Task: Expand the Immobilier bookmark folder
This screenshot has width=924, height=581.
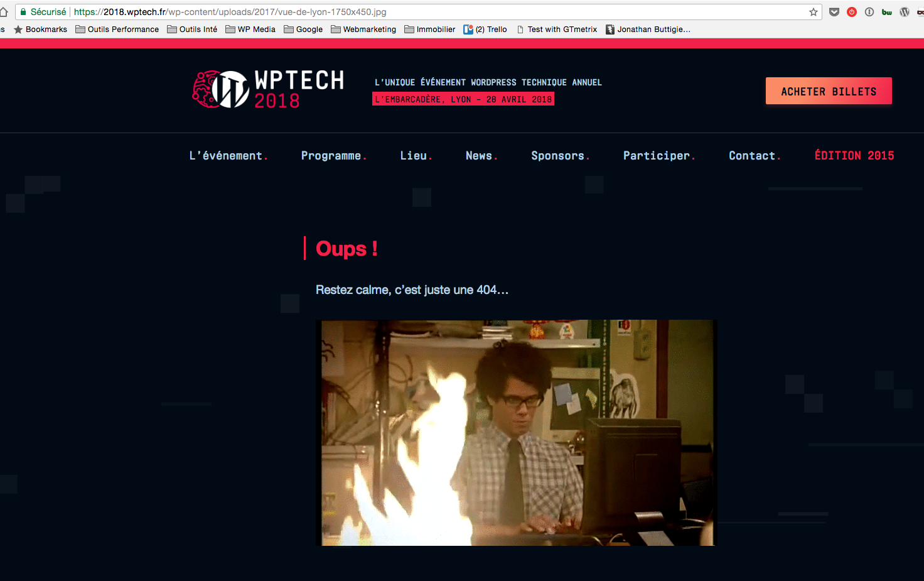Action: tap(430, 30)
